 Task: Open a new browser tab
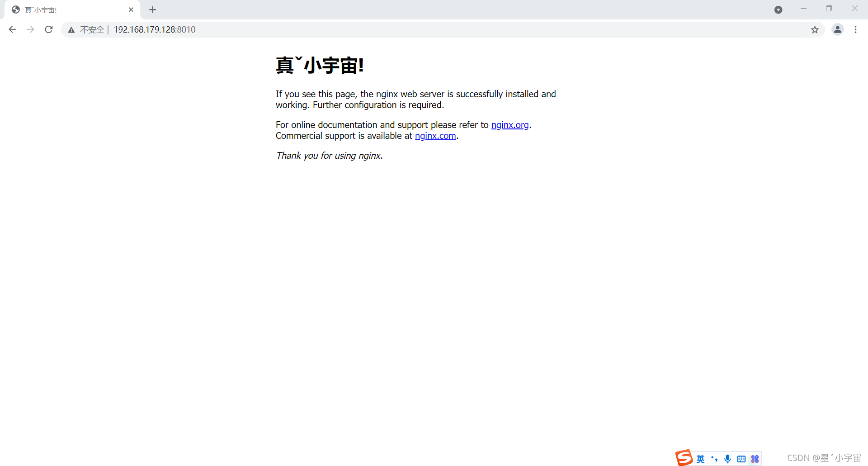152,10
